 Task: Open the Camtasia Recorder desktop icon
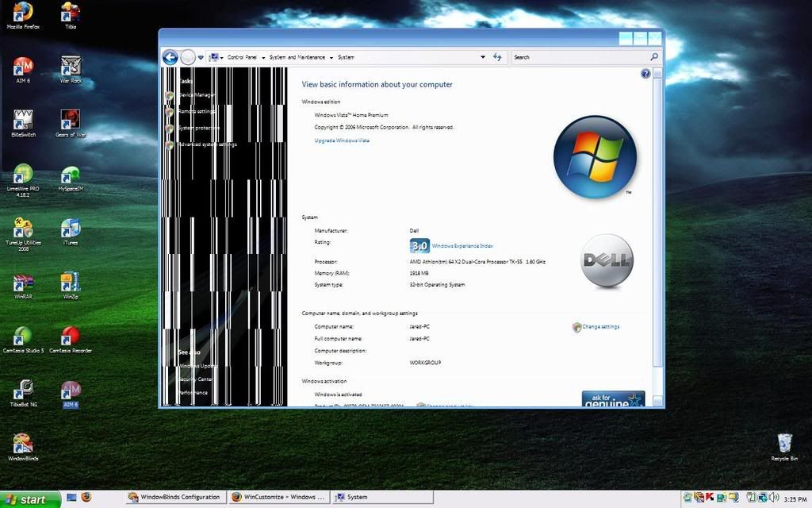click(x=71, y=340)
